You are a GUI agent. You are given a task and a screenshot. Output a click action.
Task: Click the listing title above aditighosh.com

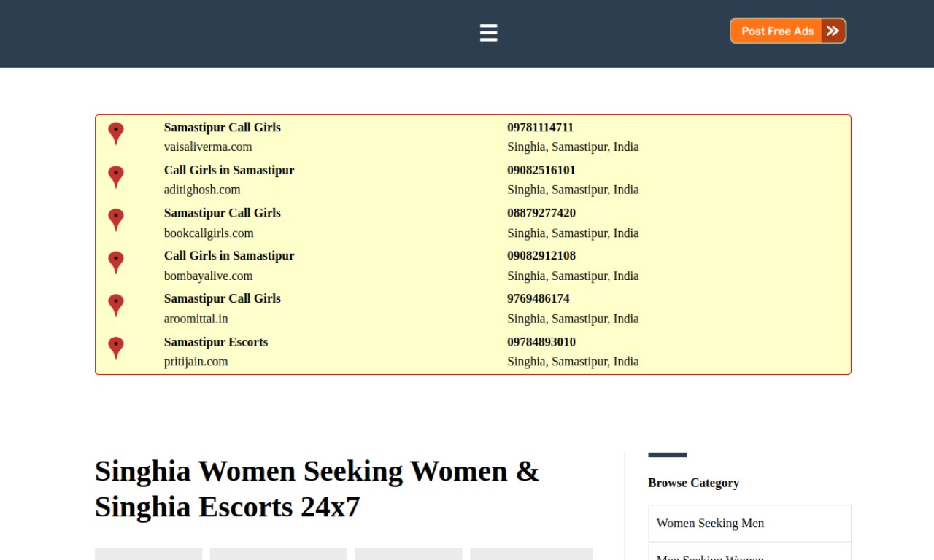pyautogui.click(x=229, y=170)
